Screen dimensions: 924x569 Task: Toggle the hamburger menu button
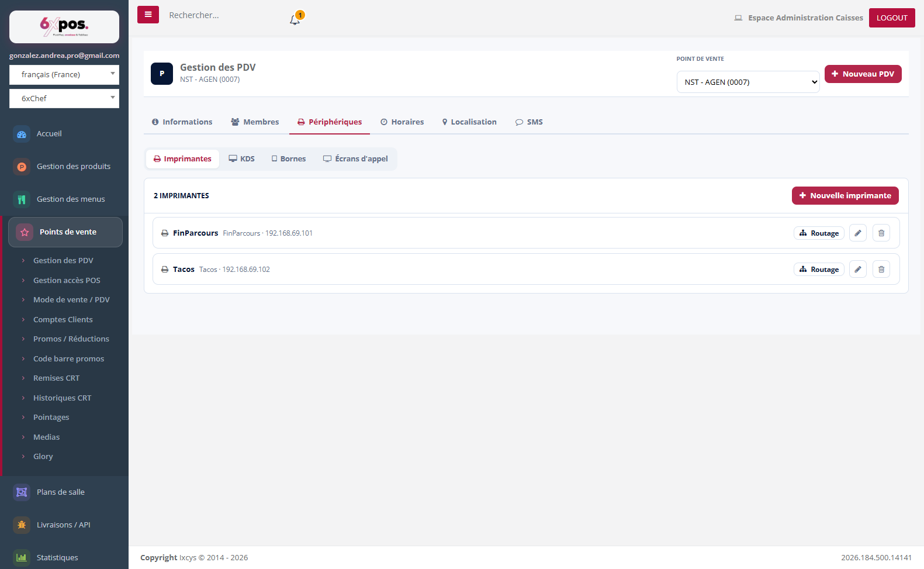pos(148,15)
